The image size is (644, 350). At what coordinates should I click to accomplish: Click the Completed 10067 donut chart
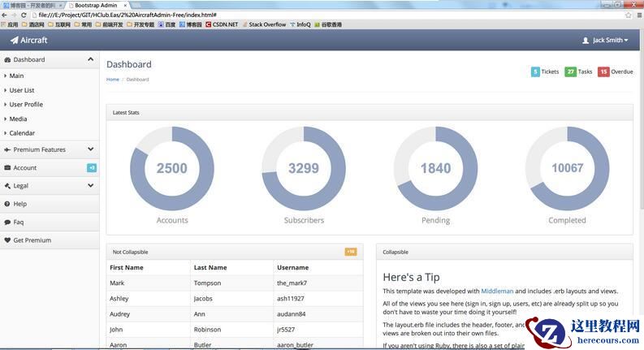[567, 168]
